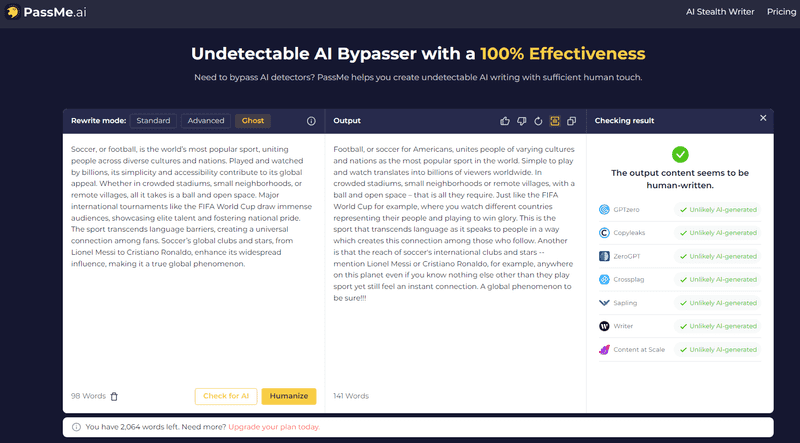Click the rewrite mode info icon
The image size is (800, 443).
pyautogui.click(x=311, y=121)
